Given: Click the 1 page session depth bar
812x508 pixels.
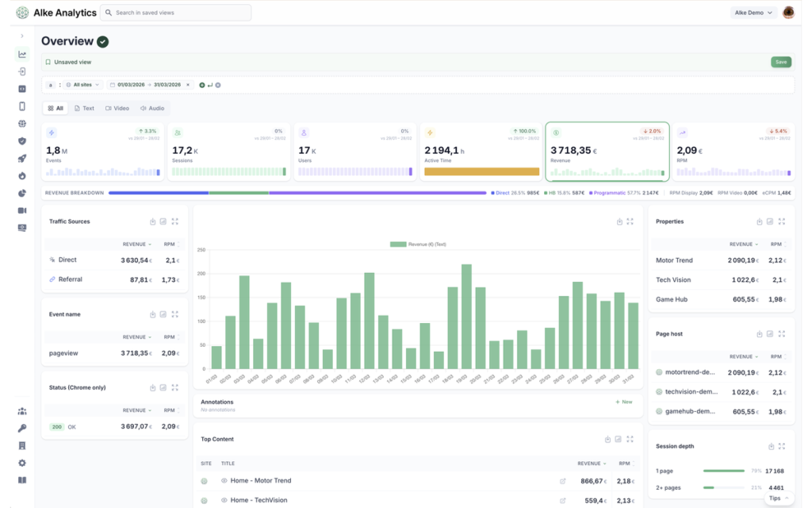Looking at the screenshot, I should coord(723,471).
